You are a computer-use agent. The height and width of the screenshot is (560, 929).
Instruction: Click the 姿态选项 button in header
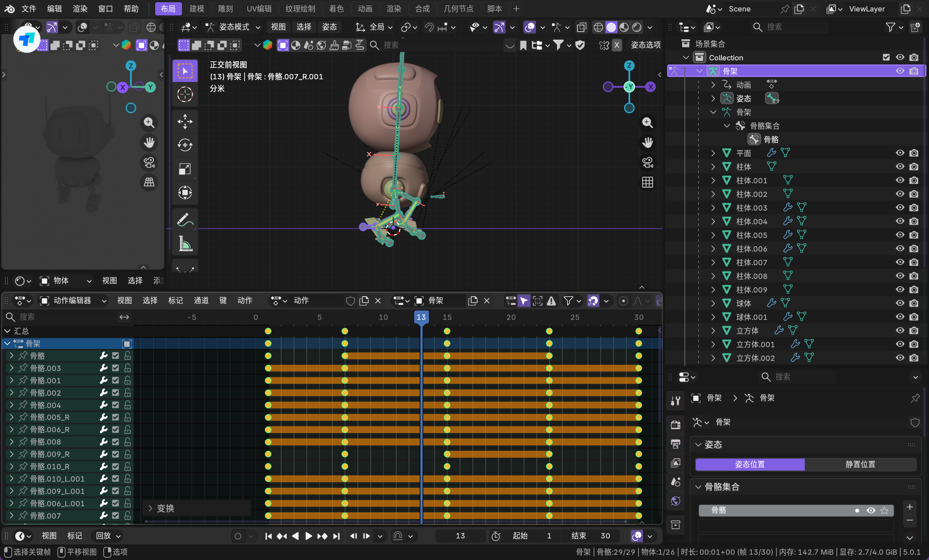pyautogui.click(x=646, y=45)
